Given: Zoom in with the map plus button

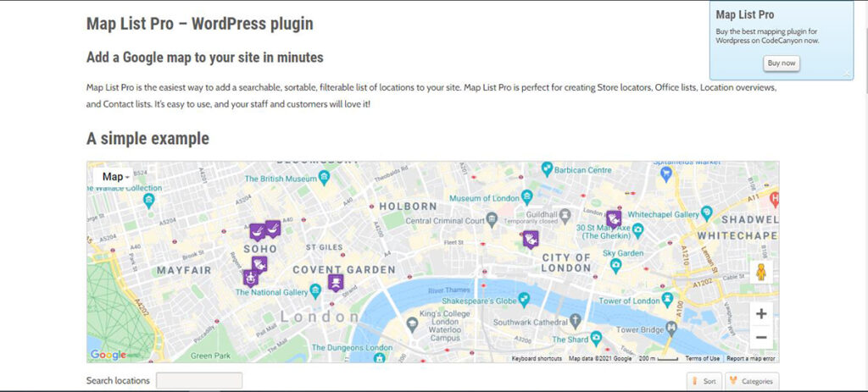Looking at the screenshot, I should tap(761, 314).
